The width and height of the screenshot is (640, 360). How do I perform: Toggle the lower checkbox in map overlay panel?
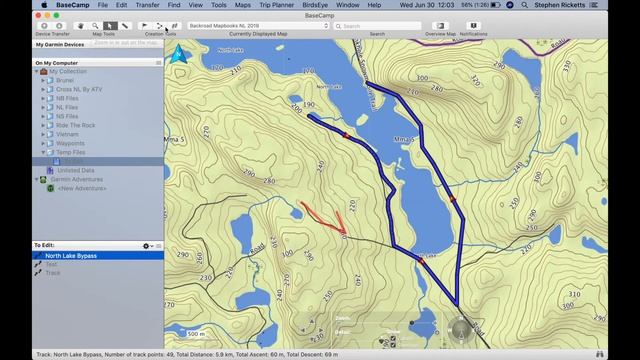coord(393,345)
